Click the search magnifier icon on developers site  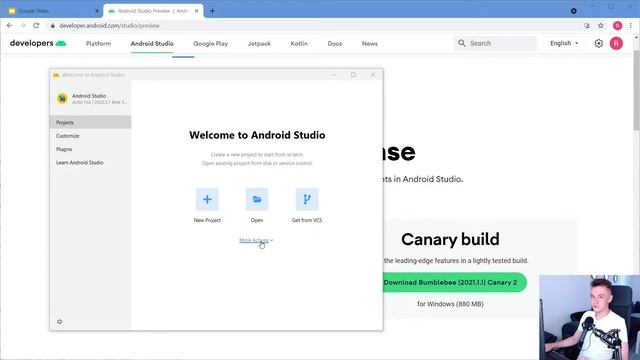click(x=462, y=43)
